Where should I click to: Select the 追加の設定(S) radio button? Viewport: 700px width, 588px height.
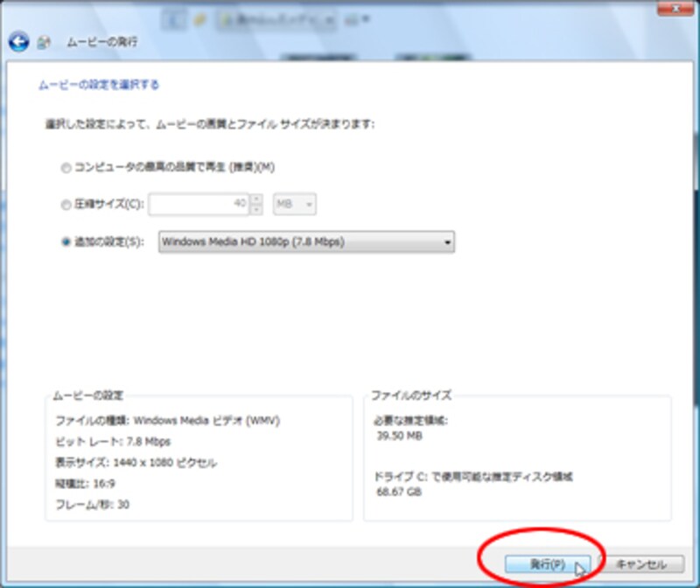66,242
